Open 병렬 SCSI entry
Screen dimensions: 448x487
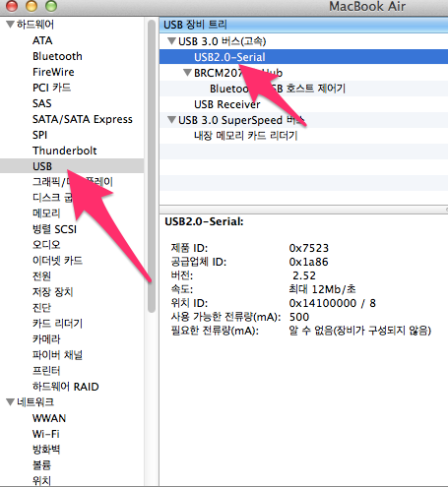coord(54,229)
